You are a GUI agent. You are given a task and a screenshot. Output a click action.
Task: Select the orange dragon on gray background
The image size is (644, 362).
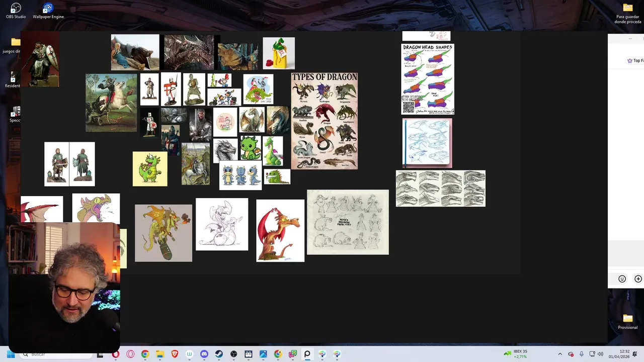(164, 233)
